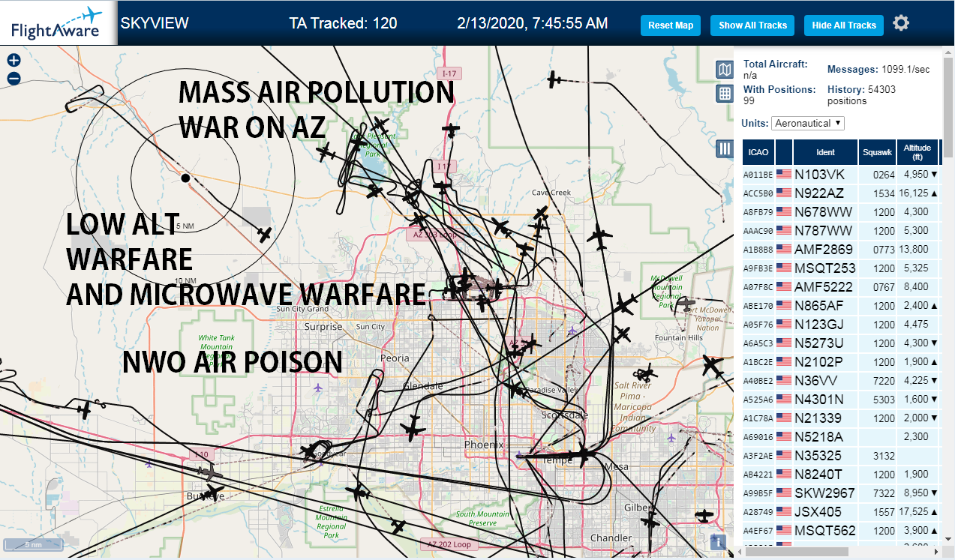Click the Cave Creek label on map

(x=551, y=192)
